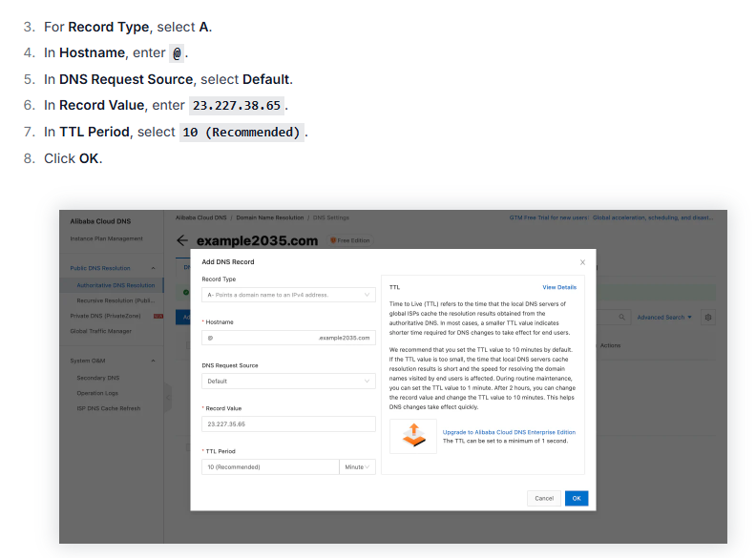This screenshot has height=558, width=756.
Task: Open the View Details link
Action: coord(559,287)
